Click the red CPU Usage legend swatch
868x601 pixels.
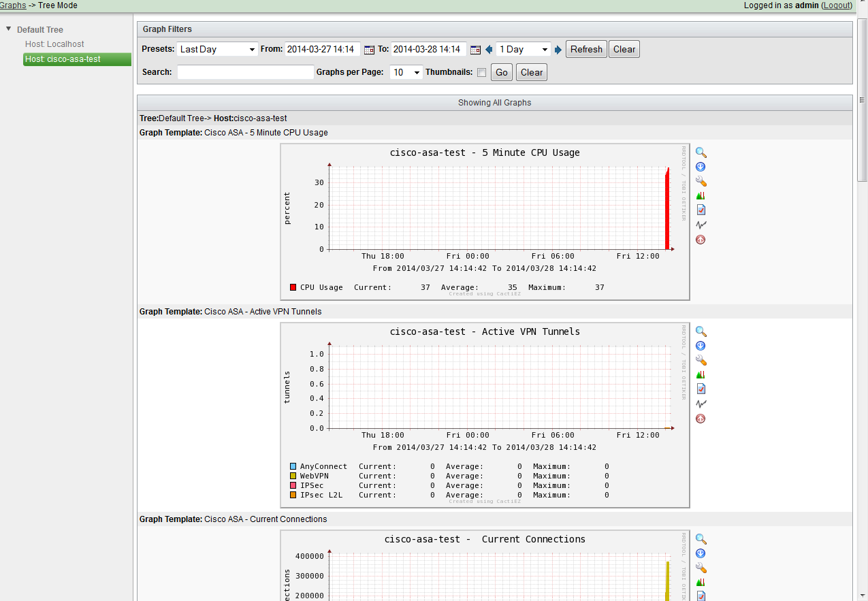click(293, 287)
